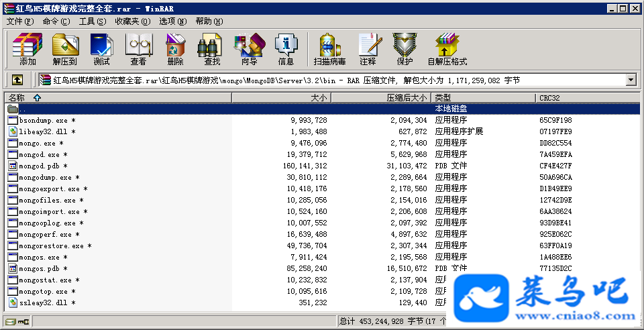Click the ssleay32.dll file icon
Image resolution: width=644 pixels, height=330 pixels.
(13, 303)
